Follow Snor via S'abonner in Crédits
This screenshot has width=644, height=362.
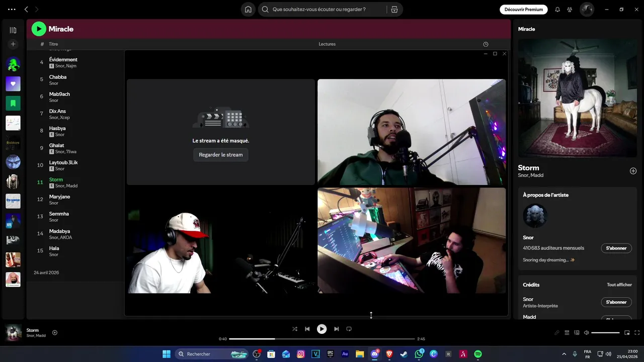[616, 302]
